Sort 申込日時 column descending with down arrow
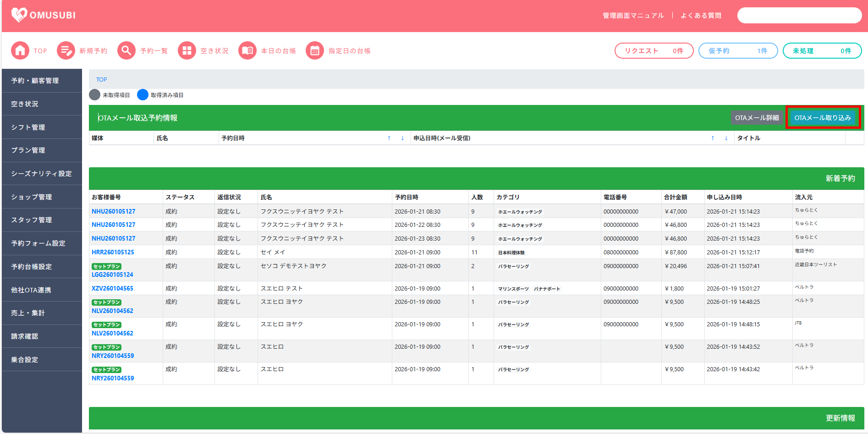The width and height of the screenshot is (868, 434). 726,138
